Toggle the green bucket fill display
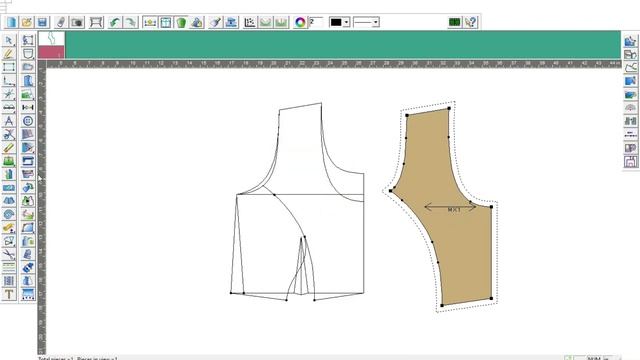640x360 pixels. (x=181, y=22)
